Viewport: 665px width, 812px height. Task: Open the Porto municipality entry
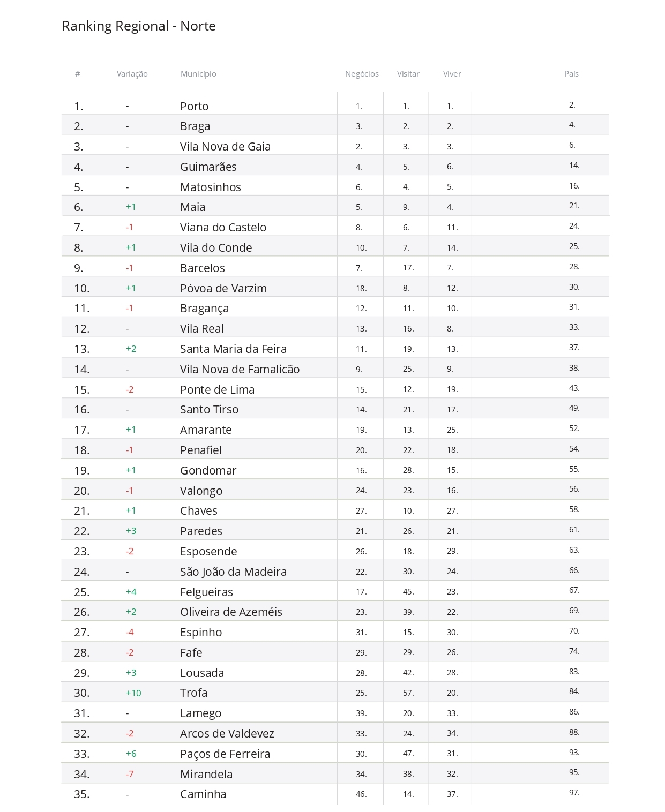click(194, 106)
